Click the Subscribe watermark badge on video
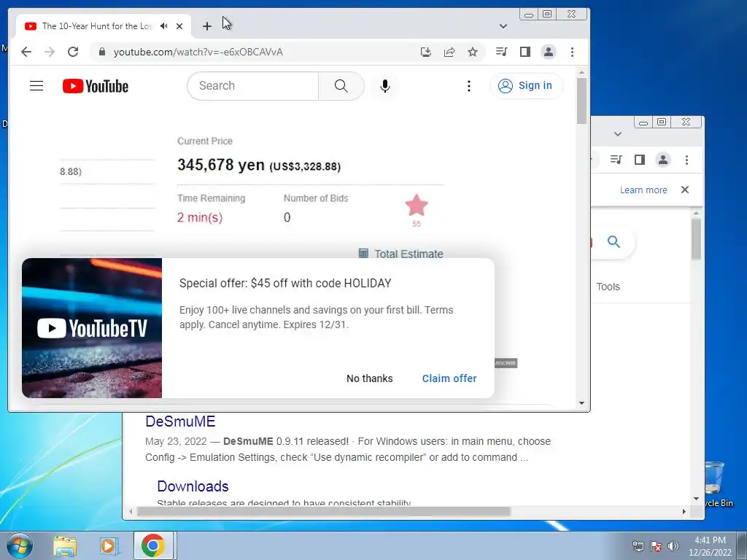The image size is (747, 560). tap(506, 363)
